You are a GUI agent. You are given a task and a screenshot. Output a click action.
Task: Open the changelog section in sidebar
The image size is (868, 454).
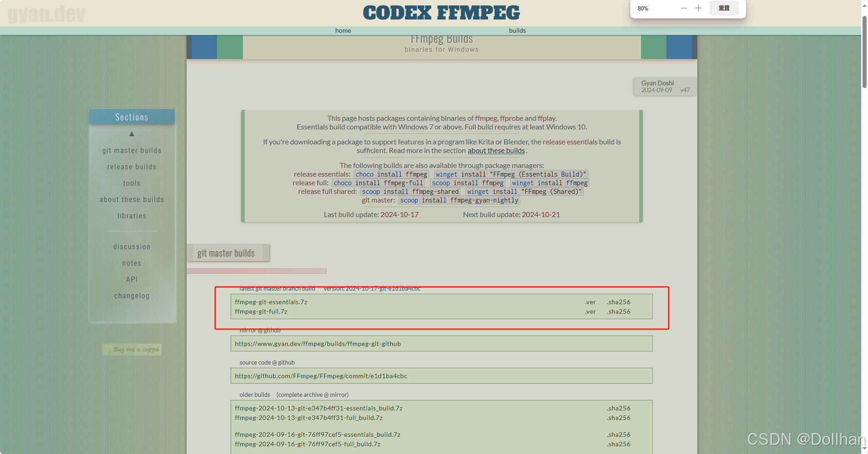pyautogui.click(x=132, y=296)
